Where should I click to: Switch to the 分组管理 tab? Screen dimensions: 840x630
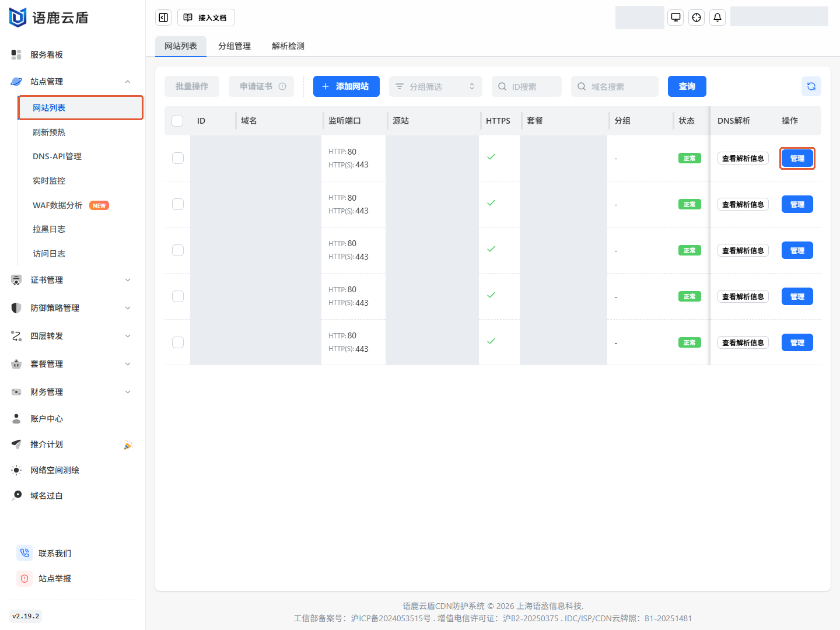235,46
